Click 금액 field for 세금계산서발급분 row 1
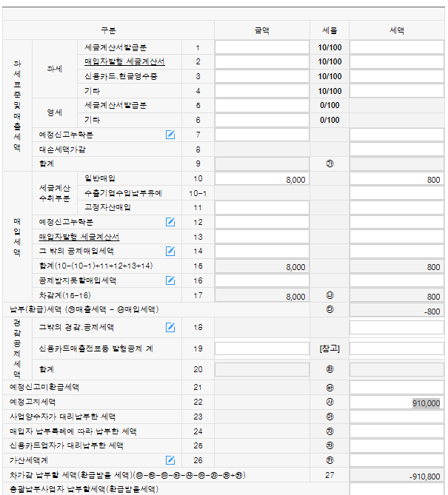This screenshot has height=495, width=448. pyautogui.click(x=261, y=47)
